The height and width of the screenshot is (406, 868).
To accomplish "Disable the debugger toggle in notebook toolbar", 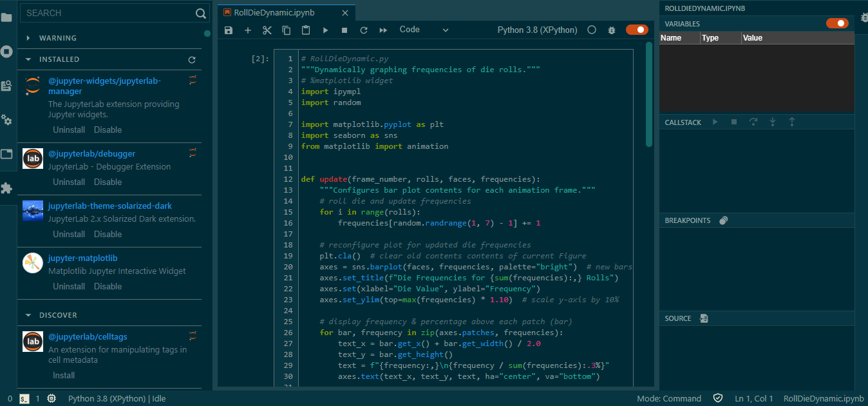I will [636, 30].
